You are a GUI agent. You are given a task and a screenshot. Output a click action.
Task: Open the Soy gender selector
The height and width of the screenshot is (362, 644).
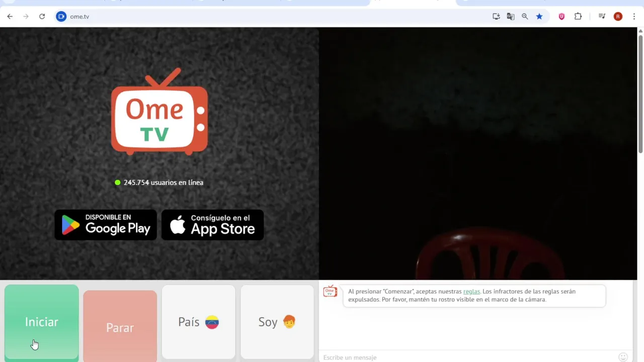(277, 322)
